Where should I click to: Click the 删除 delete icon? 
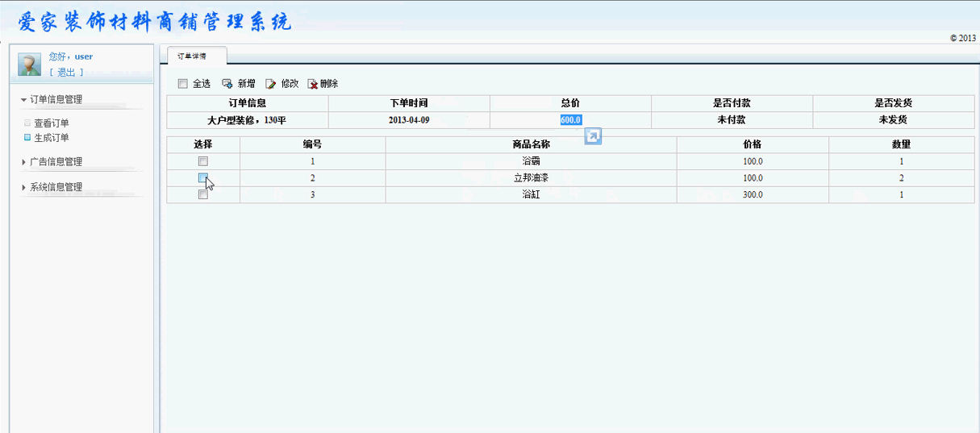coord(313,84)
